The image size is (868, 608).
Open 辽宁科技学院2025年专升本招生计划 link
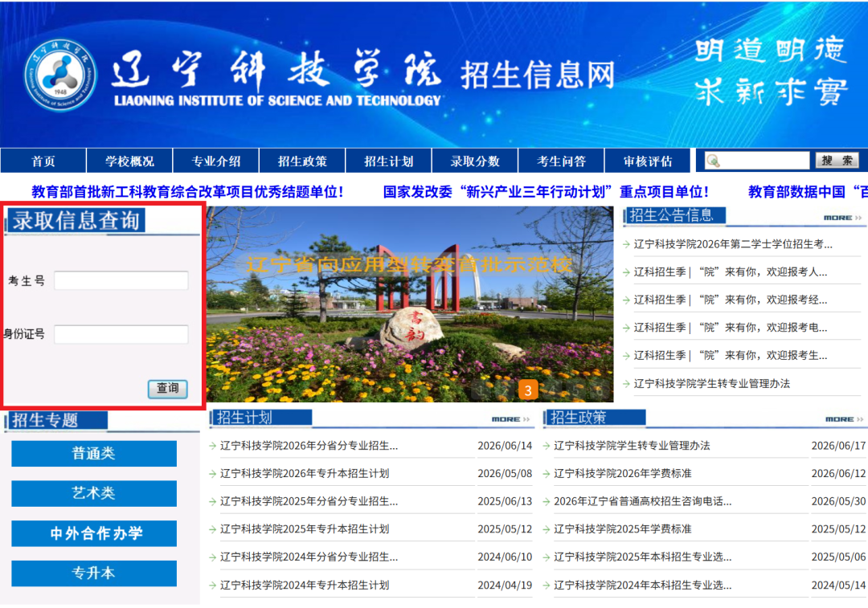tap(305, 529)
